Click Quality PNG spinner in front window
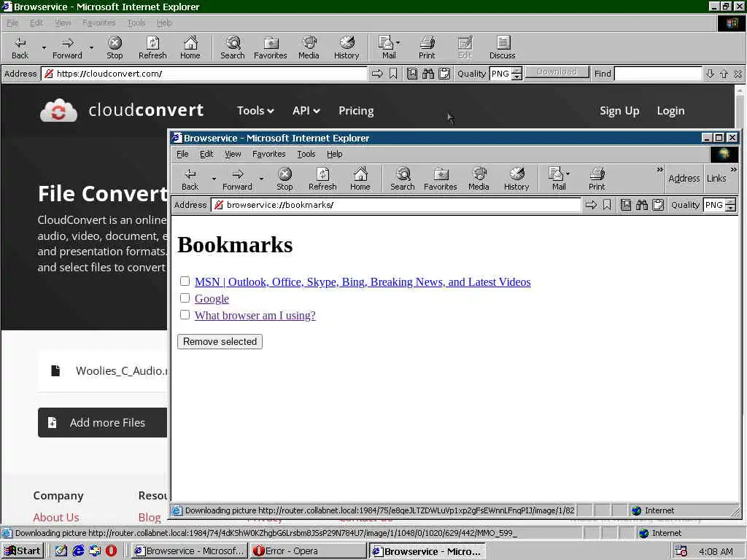 pyautogui.click(x=731, y=205)
